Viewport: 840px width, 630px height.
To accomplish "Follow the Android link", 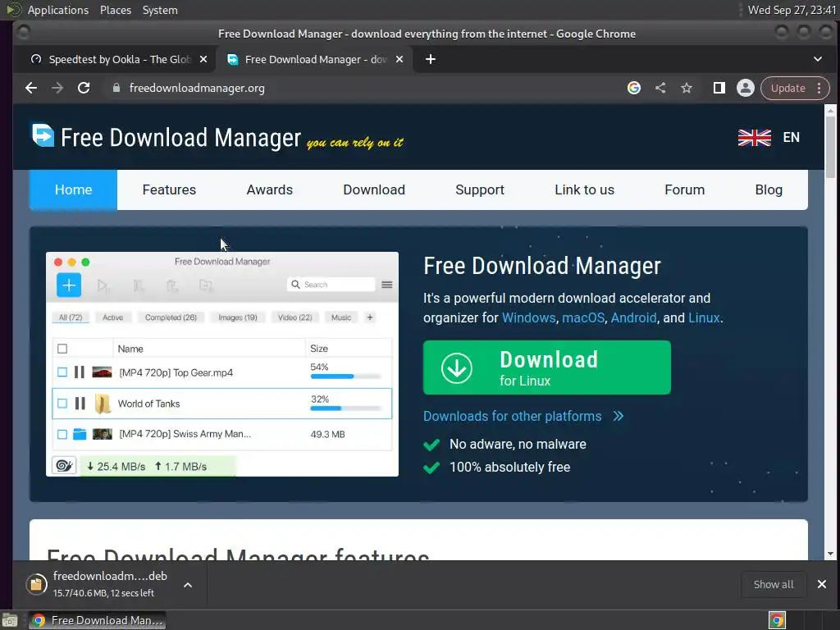I will click(633, 317).
